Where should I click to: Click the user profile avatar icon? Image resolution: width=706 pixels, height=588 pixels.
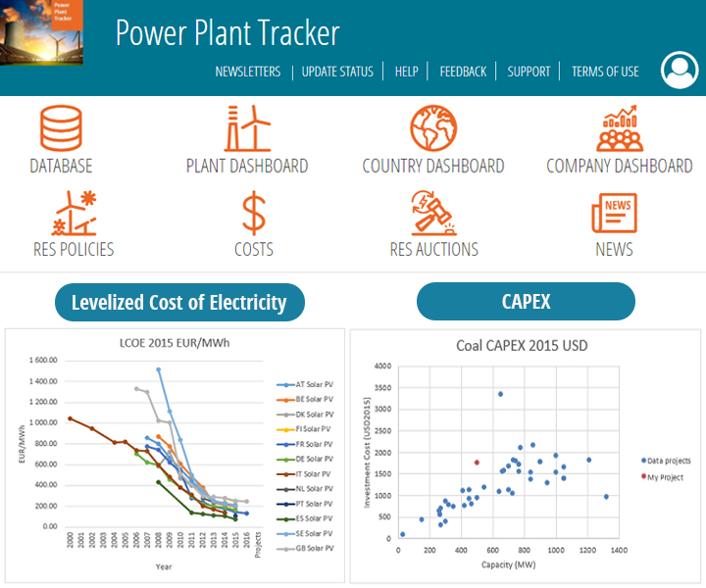click(679, 70)
